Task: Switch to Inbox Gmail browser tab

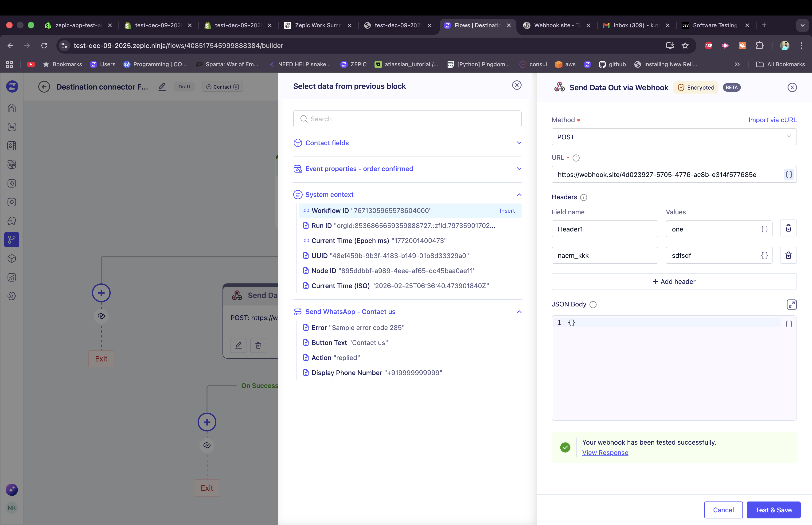Action: click(x=636, y=25)
